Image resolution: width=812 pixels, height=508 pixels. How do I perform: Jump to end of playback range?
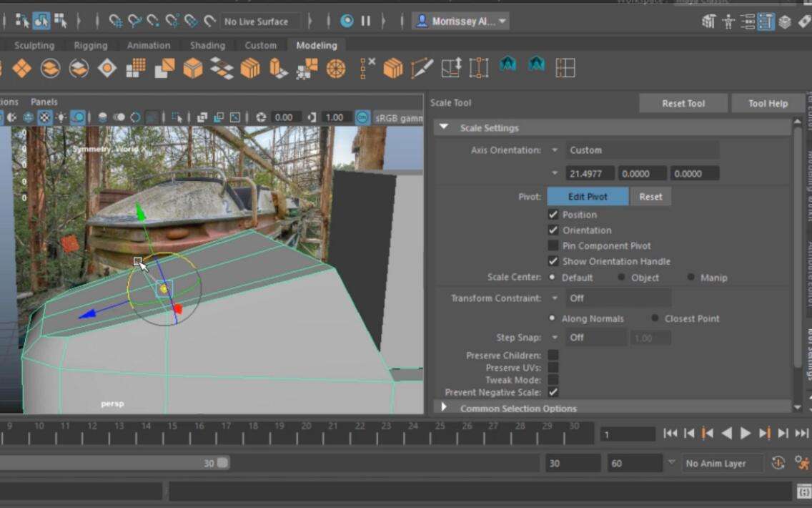point(802,434)
